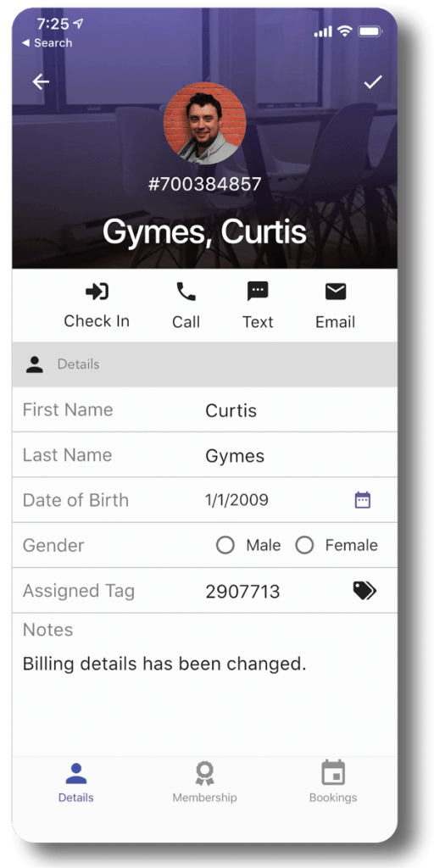Tap the Notes text about billing details
This screenshot has height=868, width=434.
(164, 663)
